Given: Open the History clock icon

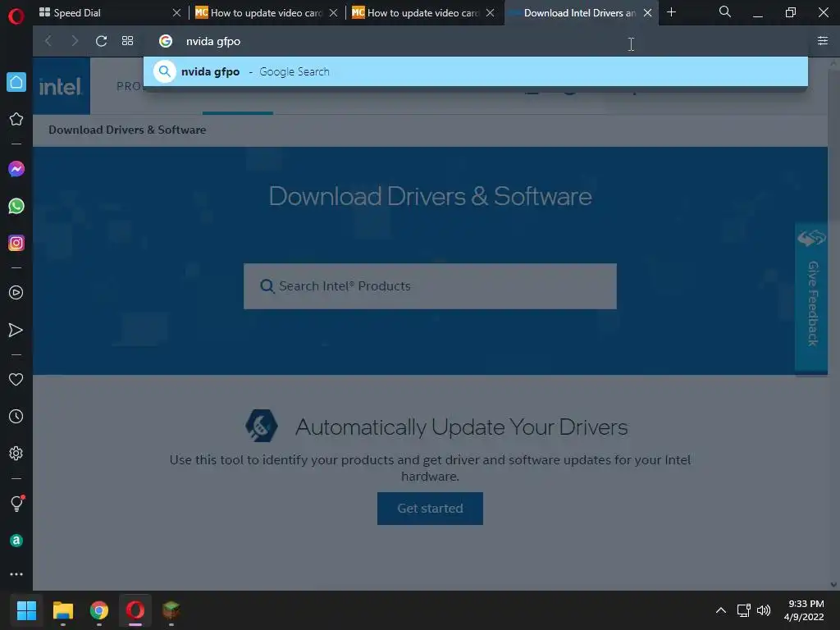Looking at the screenshot, I should 16,416.
